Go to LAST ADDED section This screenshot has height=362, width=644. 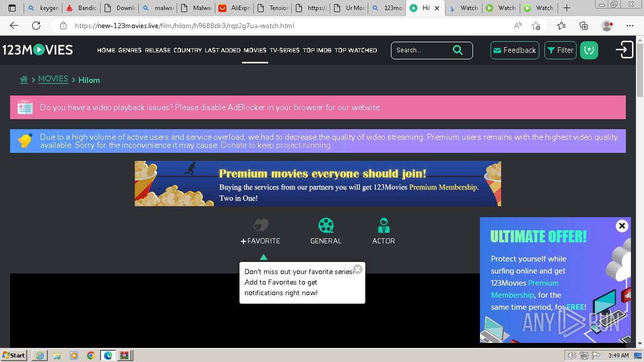click(222, 50)
